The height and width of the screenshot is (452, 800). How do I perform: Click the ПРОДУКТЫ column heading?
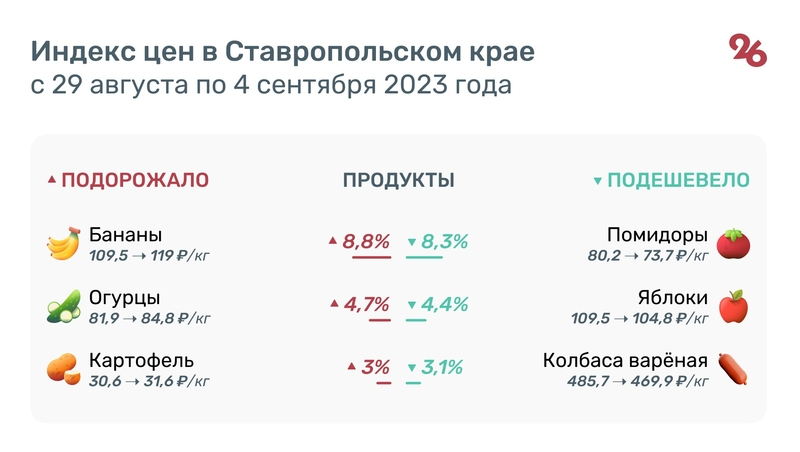[398, 180]
